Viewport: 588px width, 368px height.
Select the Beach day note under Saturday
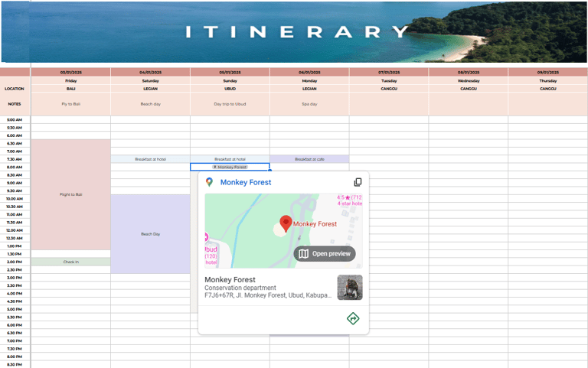pyautogui.click(x=150, y=104)
